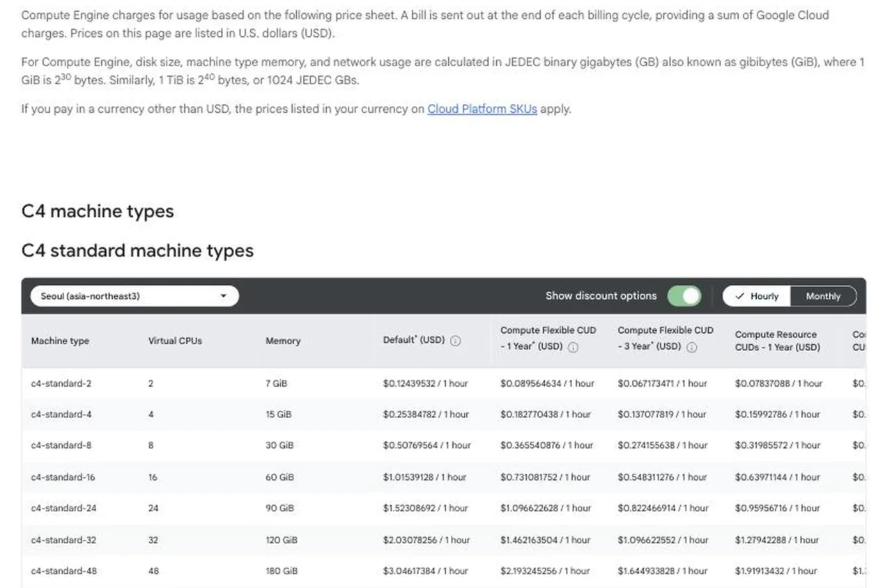This screenshot has width=892, height=588.
Task: Select the c4-standard-48 machine type cell
Action: [63, 571]
